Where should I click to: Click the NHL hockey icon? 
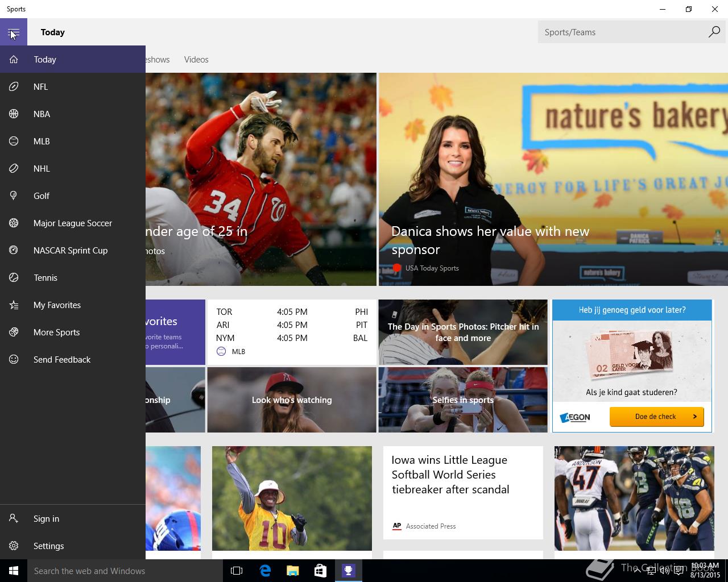coord(14,168)
